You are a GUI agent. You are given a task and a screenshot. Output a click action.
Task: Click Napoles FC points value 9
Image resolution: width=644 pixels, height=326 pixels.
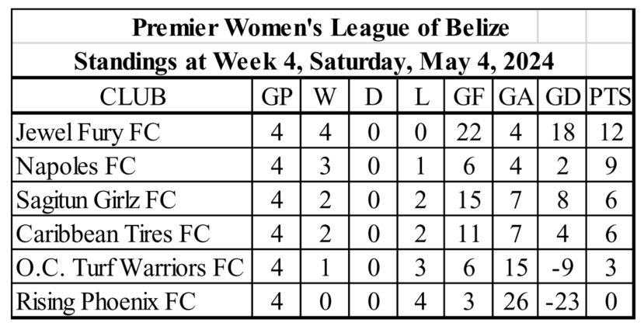[611, 166]
